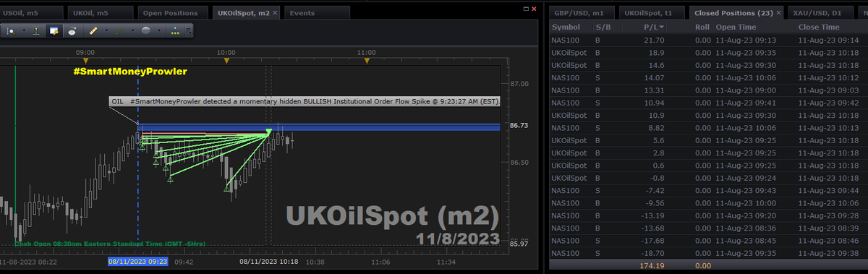Select NAS100 row with P/L -7.42
The height and width of the screenshot is (274, 868).
pyautogui.click(x=708, y=191)
